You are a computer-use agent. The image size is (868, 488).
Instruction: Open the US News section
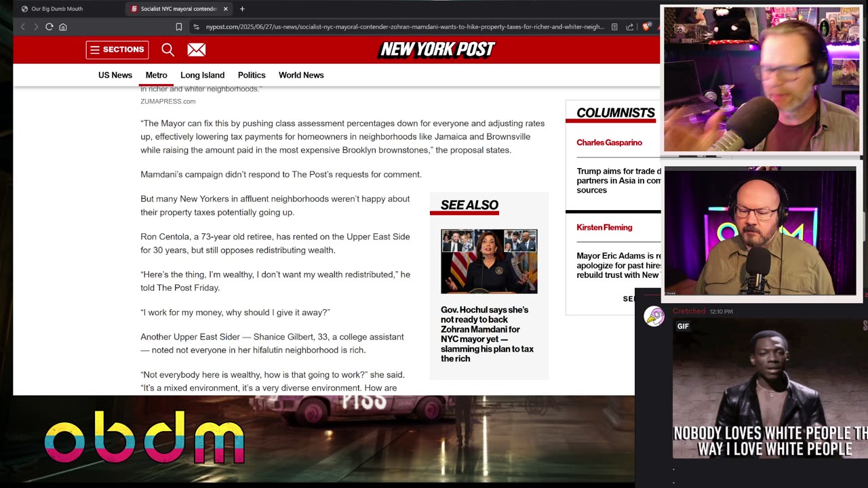pos(115,75)
